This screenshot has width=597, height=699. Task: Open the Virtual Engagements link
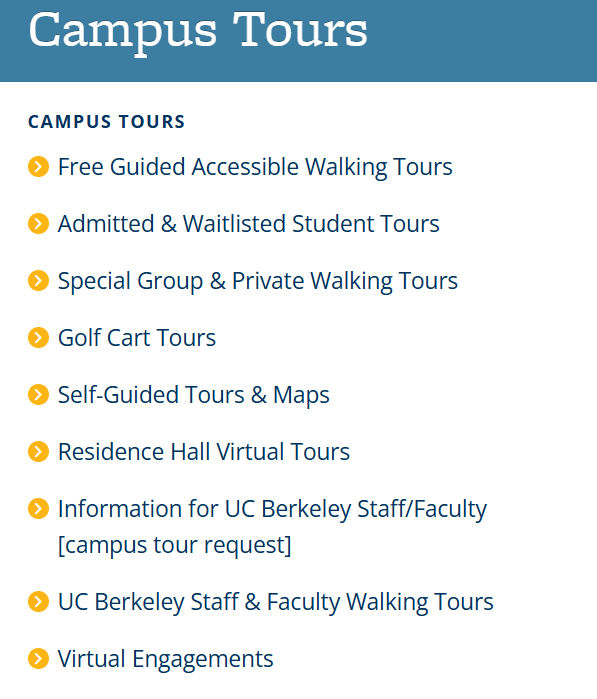point(165,659)
